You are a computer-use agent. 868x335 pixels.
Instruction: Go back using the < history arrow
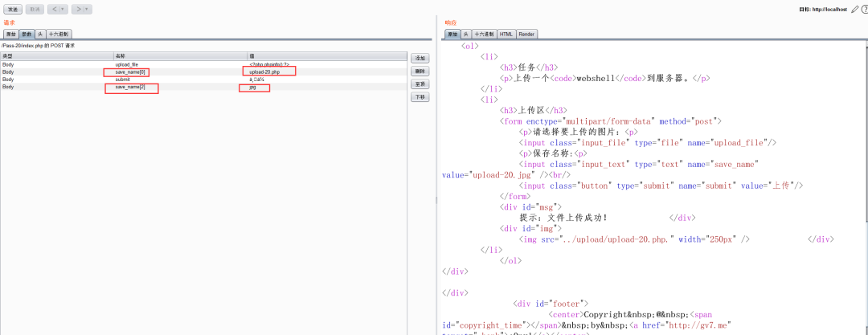(x=55, y=9)
